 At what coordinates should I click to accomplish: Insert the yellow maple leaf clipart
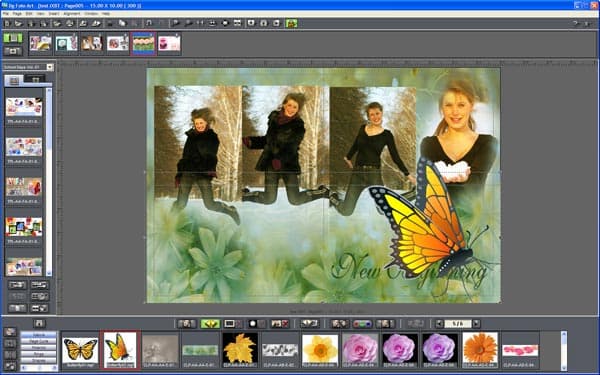coord(240,349)
